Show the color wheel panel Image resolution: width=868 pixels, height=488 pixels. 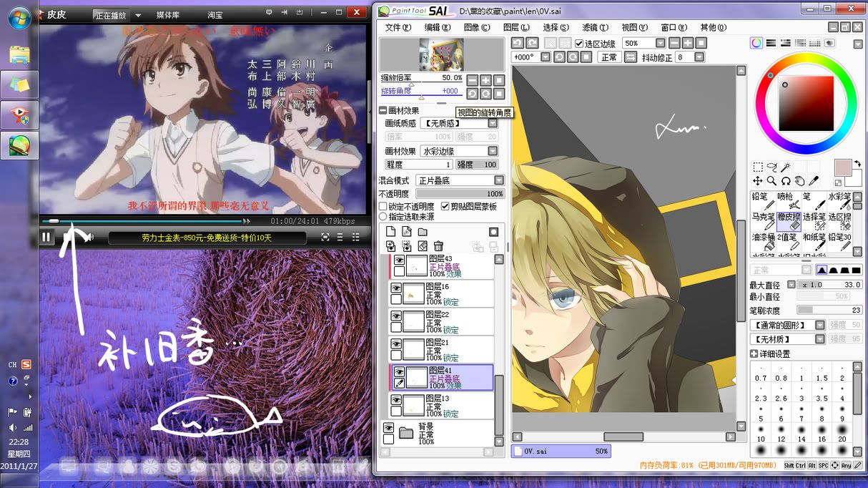click(x=756, y=43)
